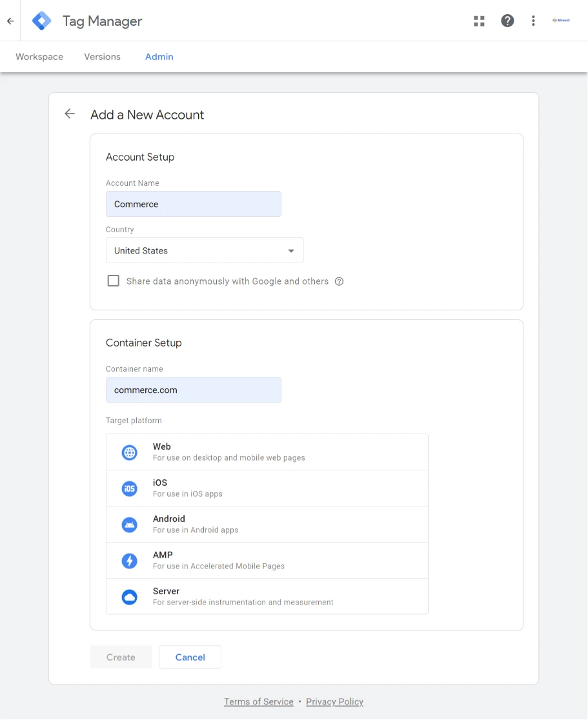Switch to the Versions tab
The height and width of the screenshot is (720, 588).
click(x=102, y=57)
